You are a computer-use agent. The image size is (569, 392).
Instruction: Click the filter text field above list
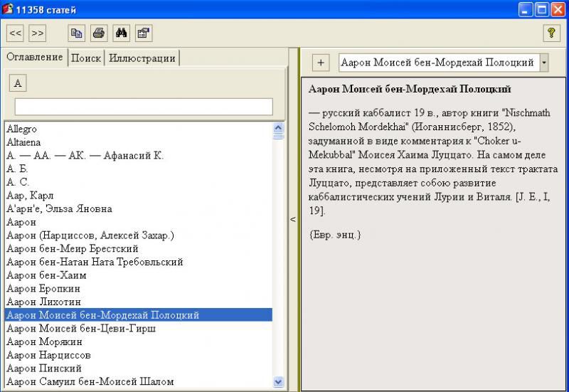(144, 107)
